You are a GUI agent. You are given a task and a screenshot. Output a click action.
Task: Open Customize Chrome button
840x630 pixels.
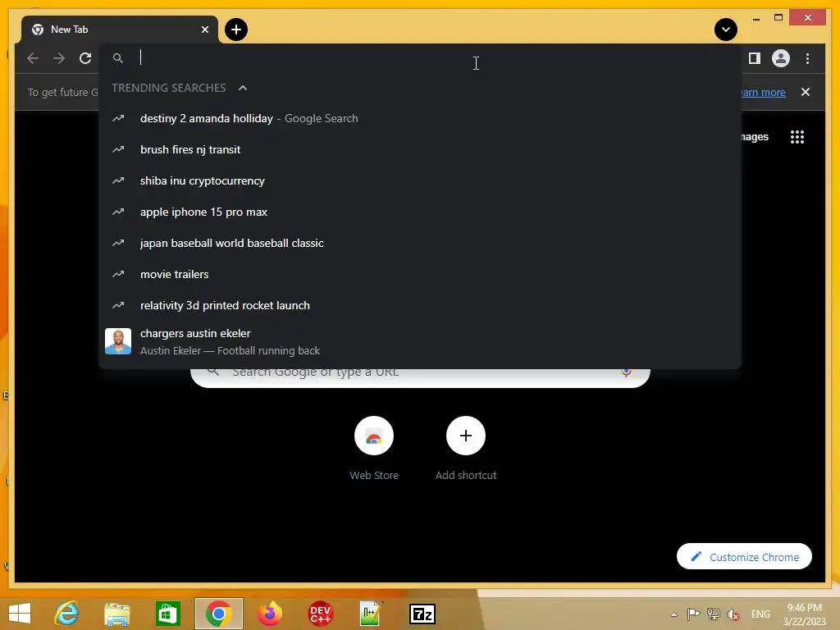tap(744, 557)
